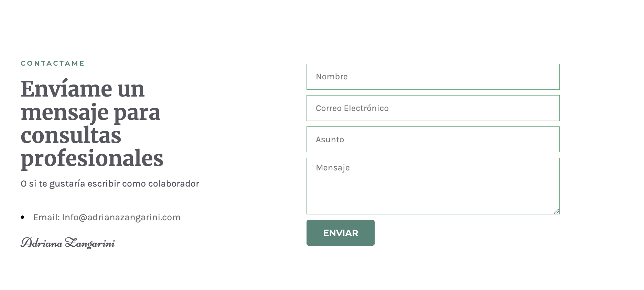Focus the Correo Electrónico field
The height and width of the screenshot is (290, 644).
[433, 108]
